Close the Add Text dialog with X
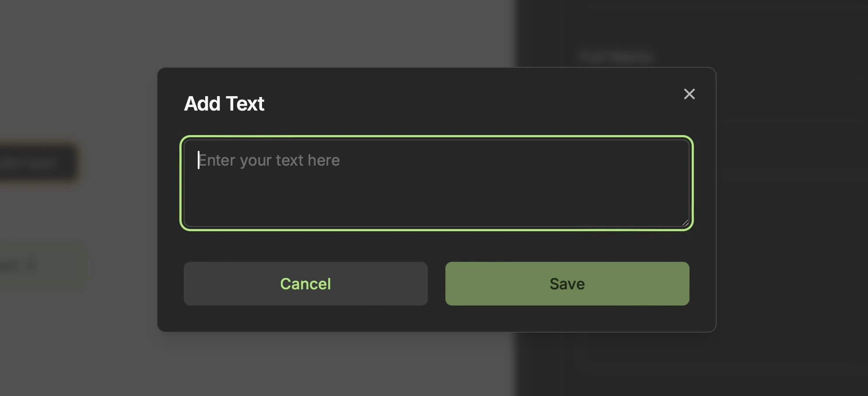Screen dimensions: 868x396 pyautogui.click(x=689, y=94)
